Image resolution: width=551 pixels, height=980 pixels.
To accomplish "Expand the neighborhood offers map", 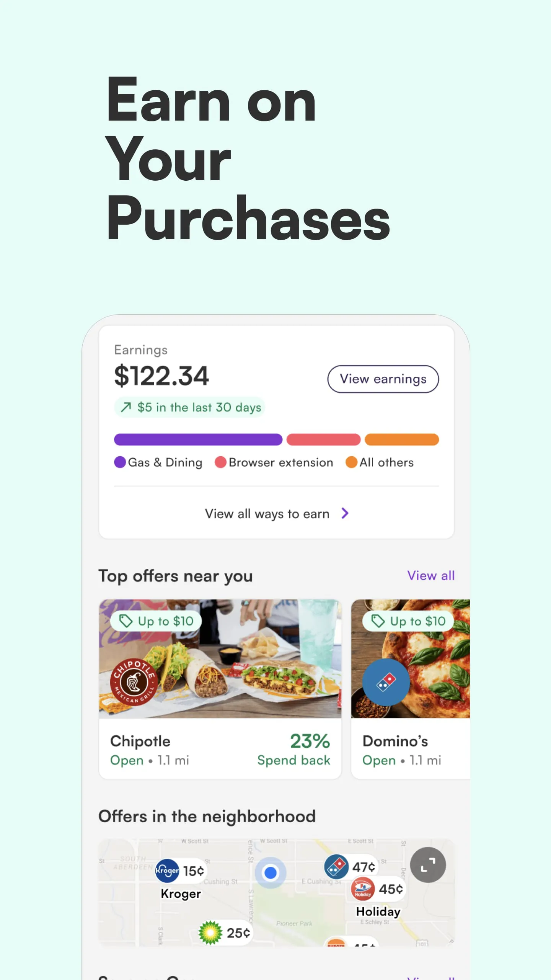I will tap(428, 865).
